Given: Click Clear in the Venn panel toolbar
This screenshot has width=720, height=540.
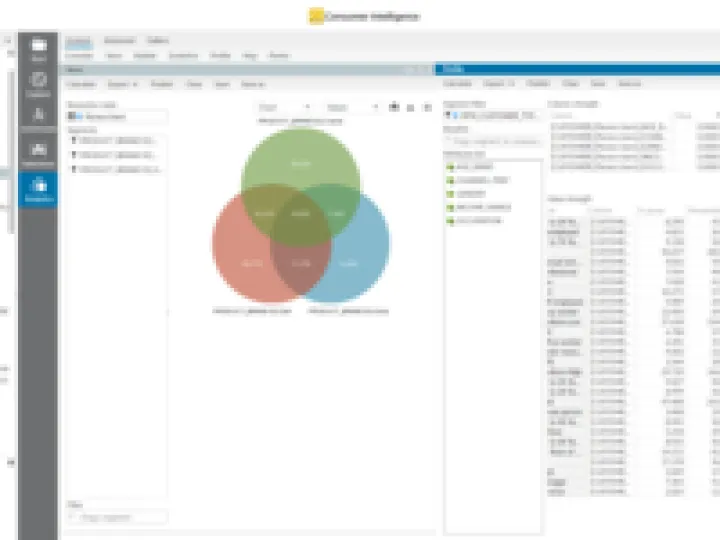Looking at the screenshot, I should pos(194,84).
